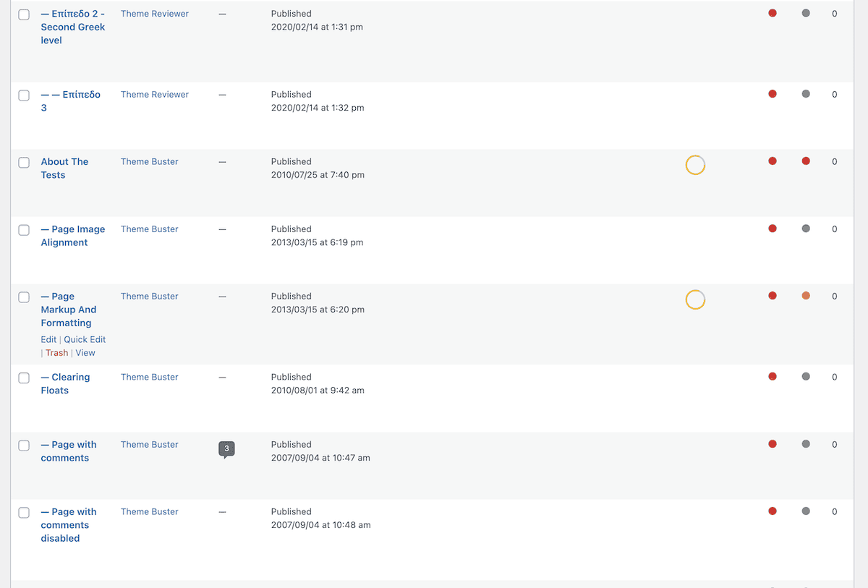Click the red SEO dot in Επίπεδο 3 row
Image resolution: width=868 pixels, height=588 pixels.
pos(773,94)
